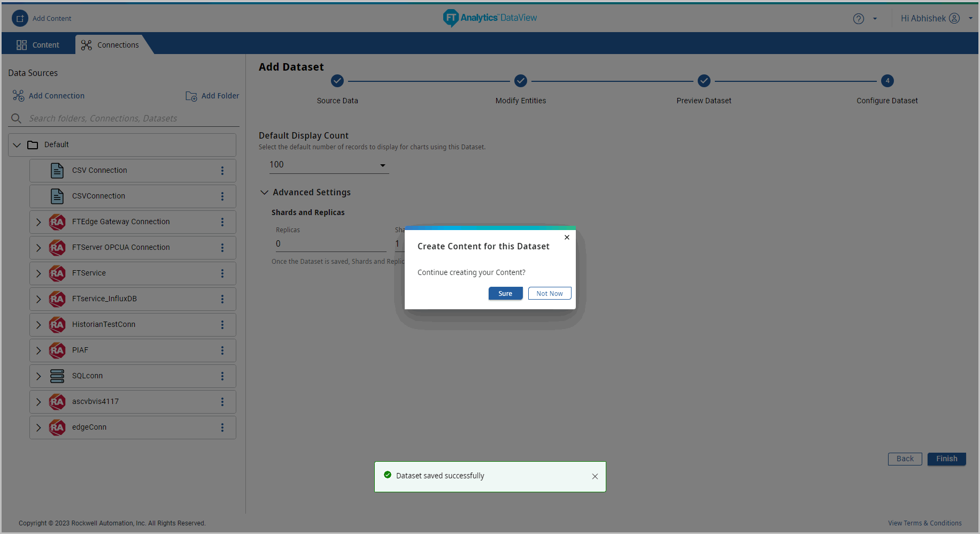
Task: Click Sure to continue creating content
Action: tap(505, 293)
